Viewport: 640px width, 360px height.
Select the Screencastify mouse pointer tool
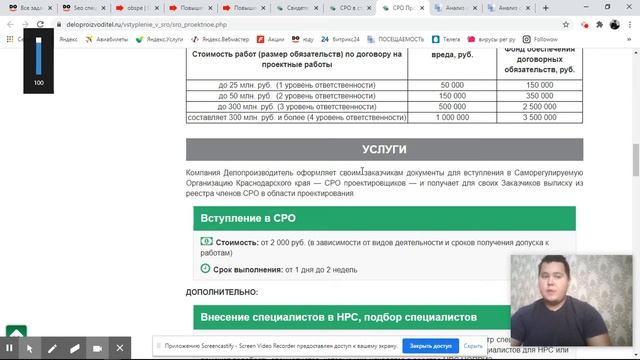click(x=30, y=348)
